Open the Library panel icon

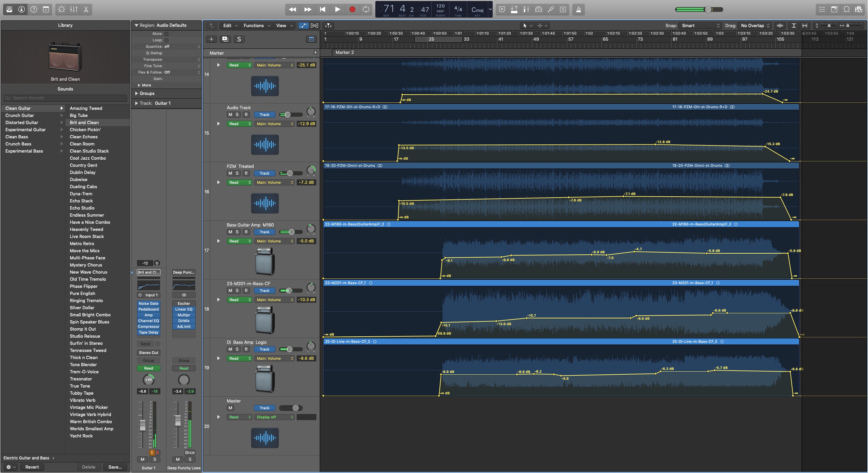point(9,9)
